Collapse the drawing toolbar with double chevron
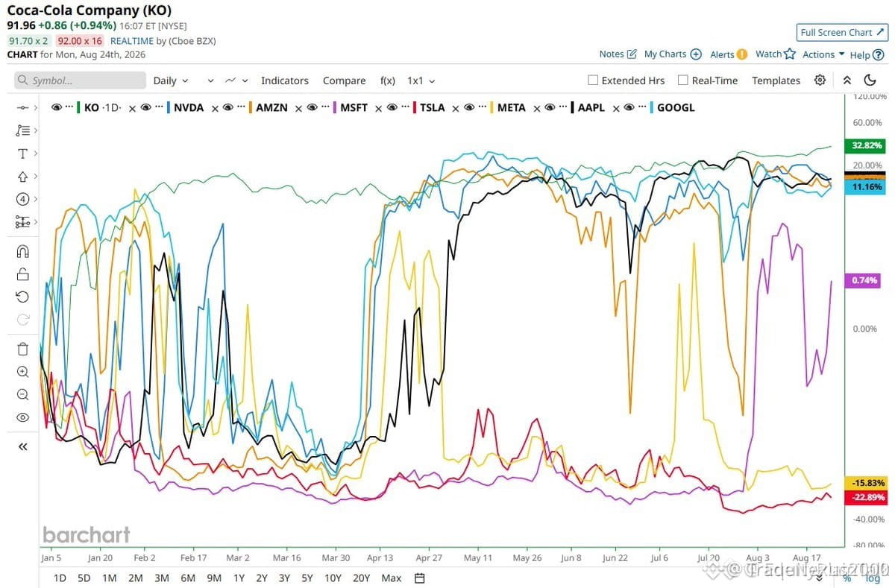 [22, 446]
